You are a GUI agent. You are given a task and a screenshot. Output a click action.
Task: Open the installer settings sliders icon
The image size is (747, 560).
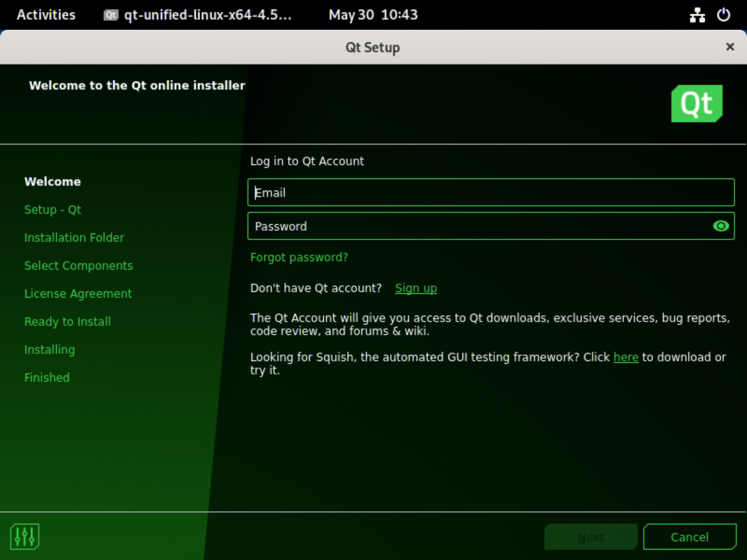click(24, 537)
